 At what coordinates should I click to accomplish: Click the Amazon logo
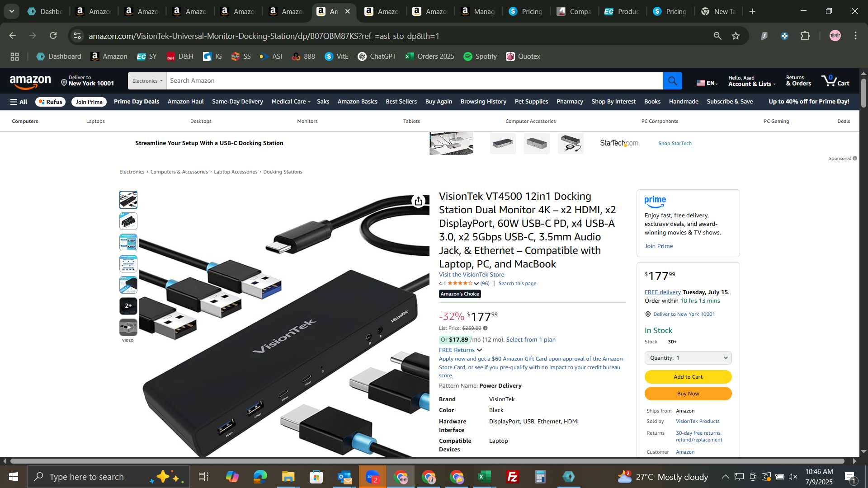coord(30,82)
